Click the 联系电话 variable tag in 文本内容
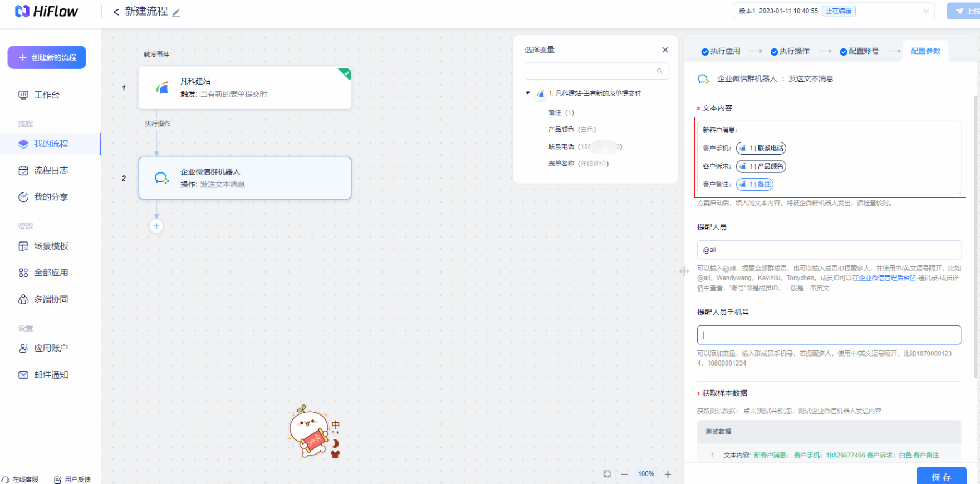The height and width of the screenshot is (484, 980). [761, 148]
